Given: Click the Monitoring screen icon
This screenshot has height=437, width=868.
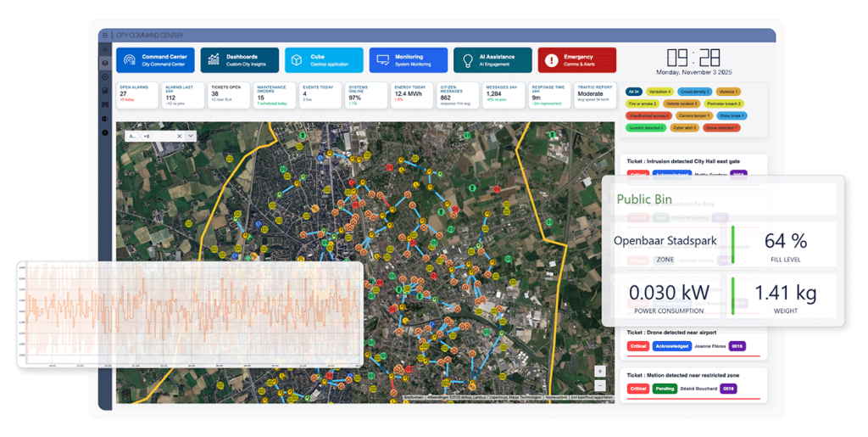Looking at the screenshot, I should [382, 60].
